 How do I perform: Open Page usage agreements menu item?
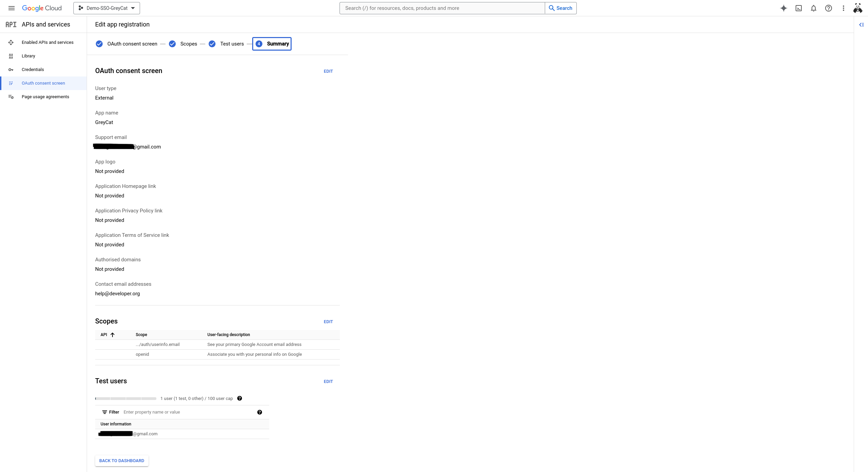44,97
